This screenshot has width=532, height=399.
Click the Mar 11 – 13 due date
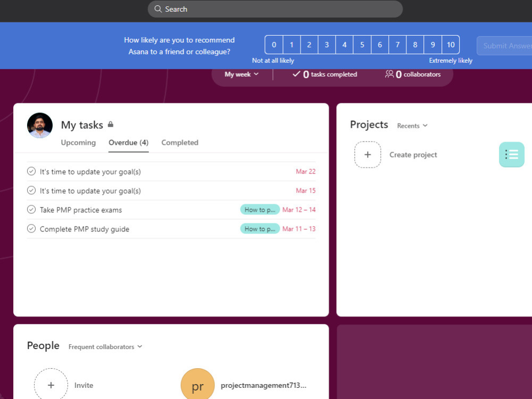pyautogui.click(x=299, y=229)
